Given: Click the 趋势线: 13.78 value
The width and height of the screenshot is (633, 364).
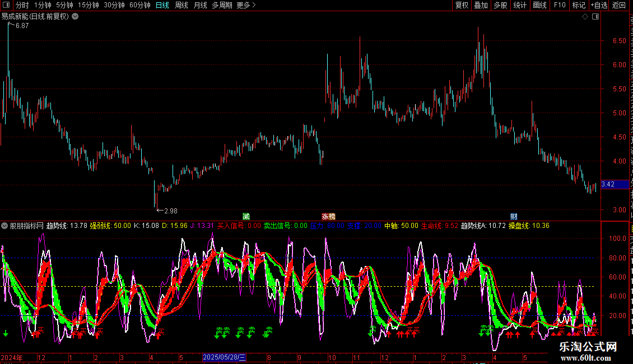Looking at the screenshot, I should (67, 226).
